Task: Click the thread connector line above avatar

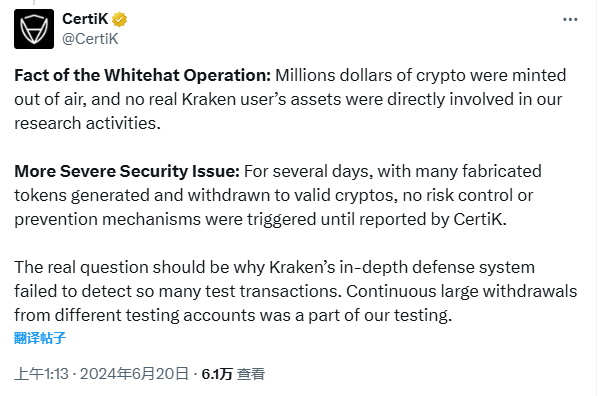Action: coord(34,2)
